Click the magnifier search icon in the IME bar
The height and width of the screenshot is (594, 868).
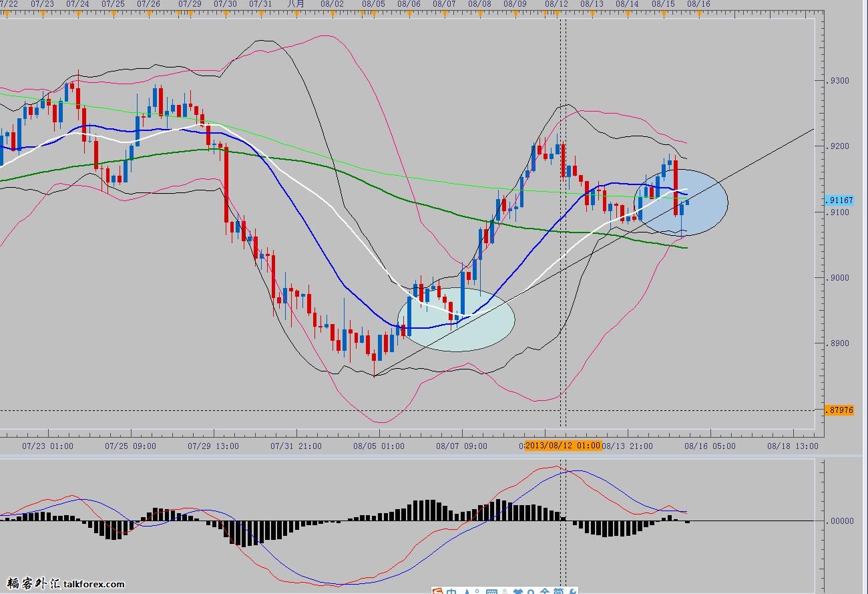pyautogui.click(x=531, y=591)
